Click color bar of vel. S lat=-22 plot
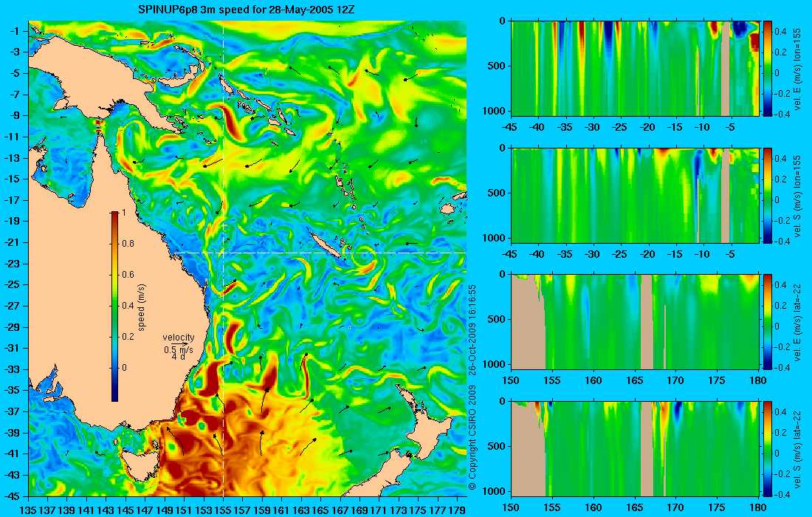Image resolution: width=812 pixels, height=517 pixels. tap(768, 448)
